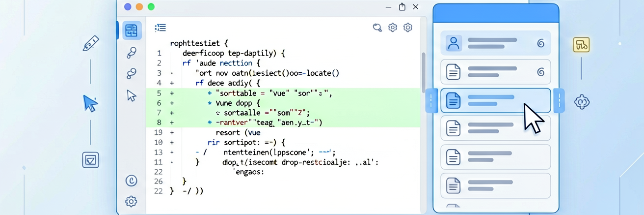The height and width of the screenshot is (215, 644).
Task: Open settings gear at sidebar bottom
Action: tap(131, 201)
